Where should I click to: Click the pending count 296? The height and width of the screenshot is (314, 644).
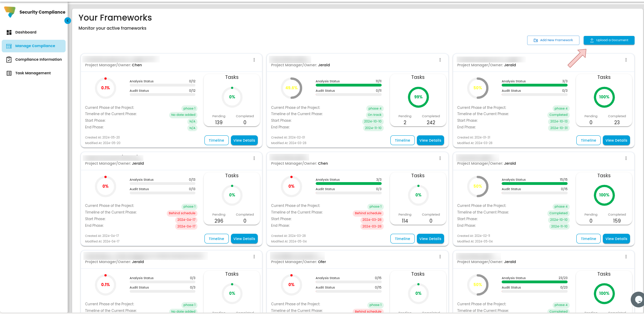click(x=219, y=221)
